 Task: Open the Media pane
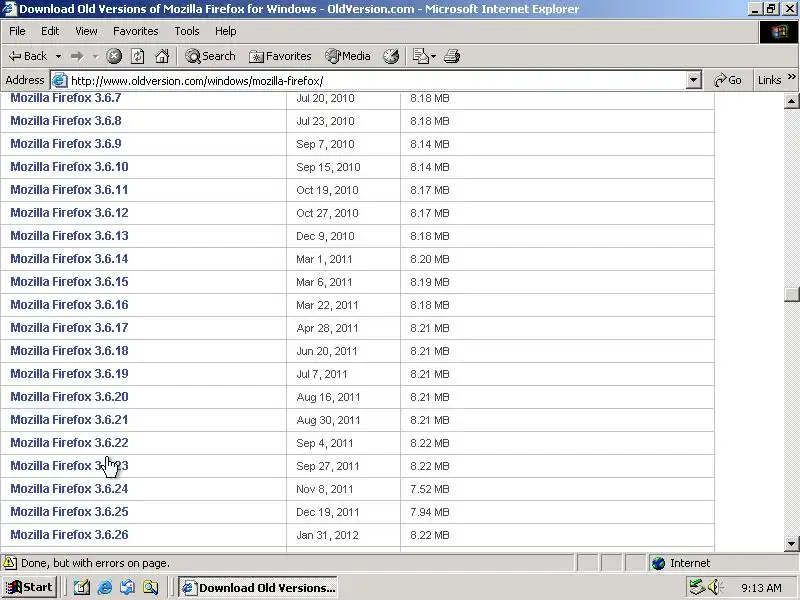(x=348, y=56)
